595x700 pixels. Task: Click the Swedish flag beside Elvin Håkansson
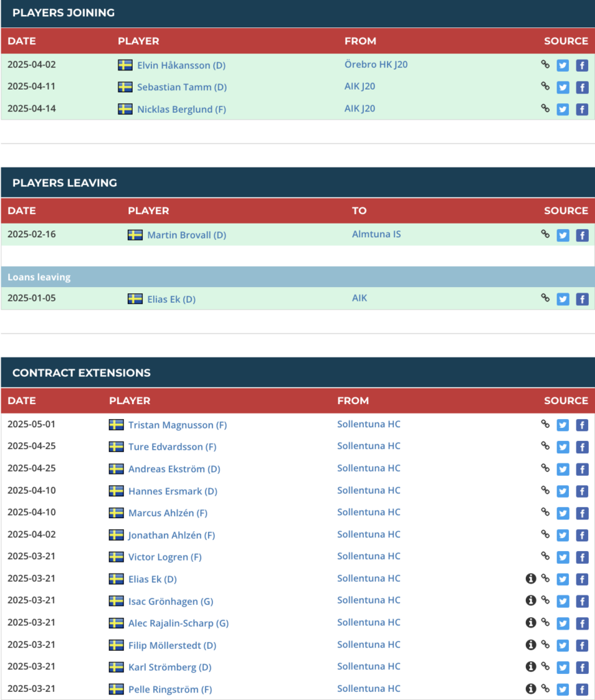[125, 65]
